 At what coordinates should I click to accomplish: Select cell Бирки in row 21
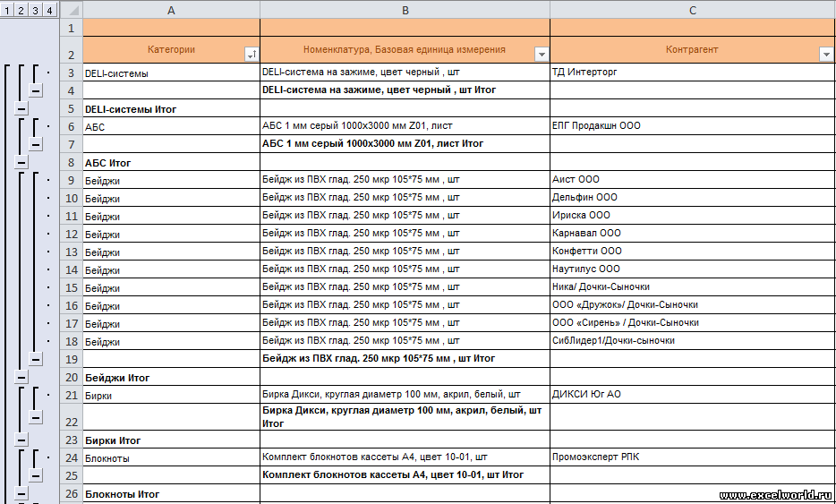(x=171, y=395)
